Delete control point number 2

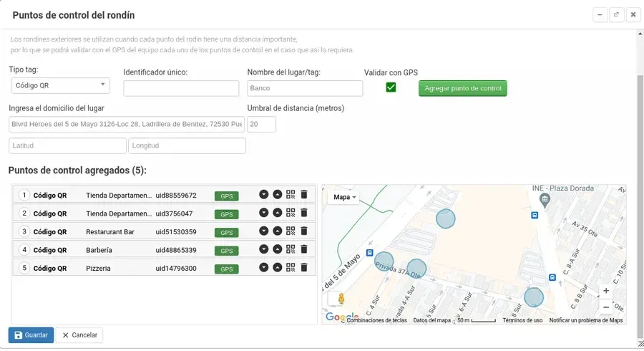click(303, 213)
